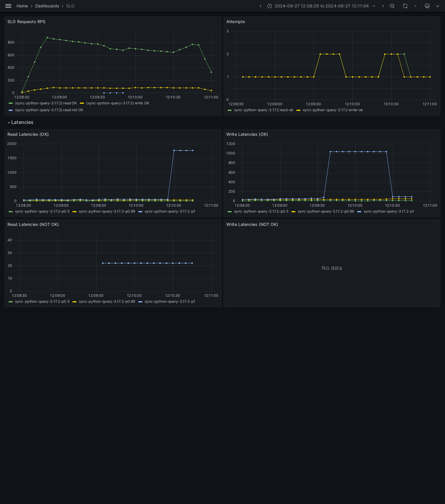Screen dimensions: 445x504
Task: Toggle p0.5 series in Write Latencies (OK) legend
Action: [x=261, y=211]
